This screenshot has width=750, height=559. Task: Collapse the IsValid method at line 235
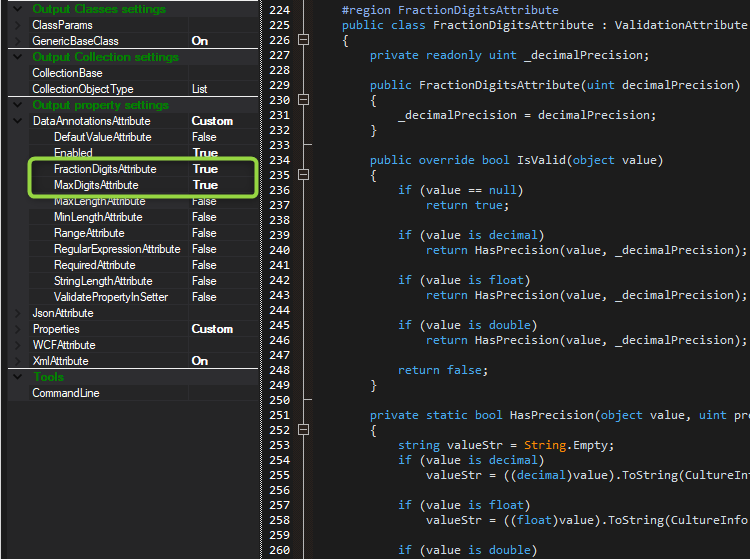[303, 175]
